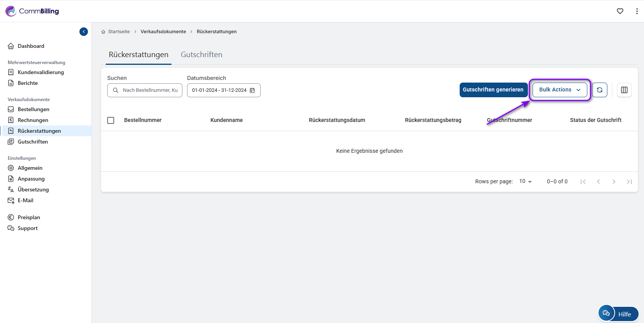Open Kundenvalidierung in the sidebar
644x323 pixels.
click(40, 72)
